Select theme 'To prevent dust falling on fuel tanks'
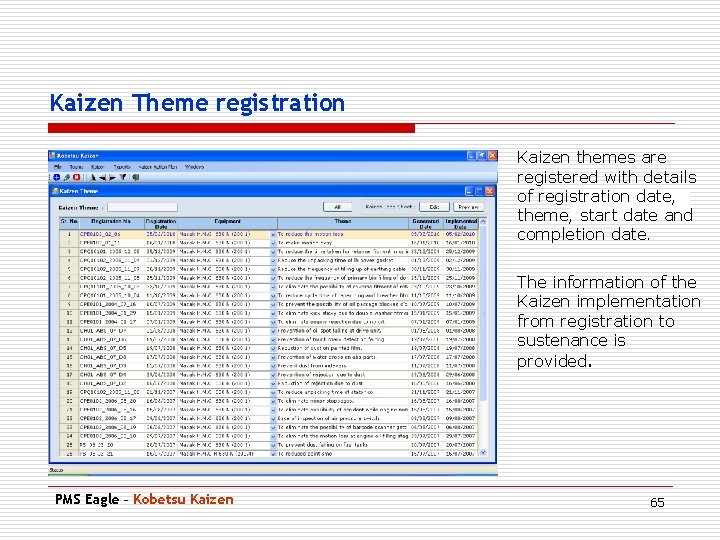The width and height of the screenshot is (720, 540). coord(323,445)
